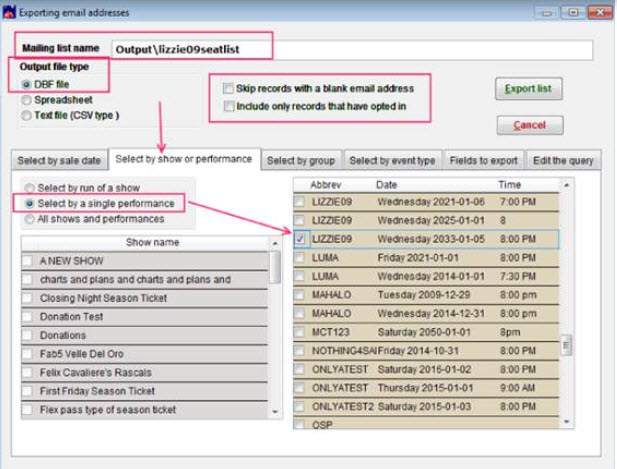The height and width of the screenshot is (469, 617).
Task: Click the Export list button
Action: [528, 89]
